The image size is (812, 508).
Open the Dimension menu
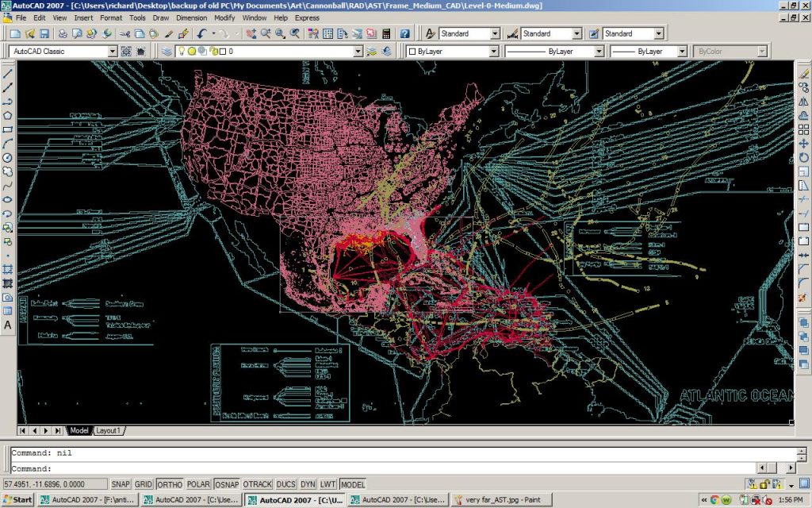191,17
